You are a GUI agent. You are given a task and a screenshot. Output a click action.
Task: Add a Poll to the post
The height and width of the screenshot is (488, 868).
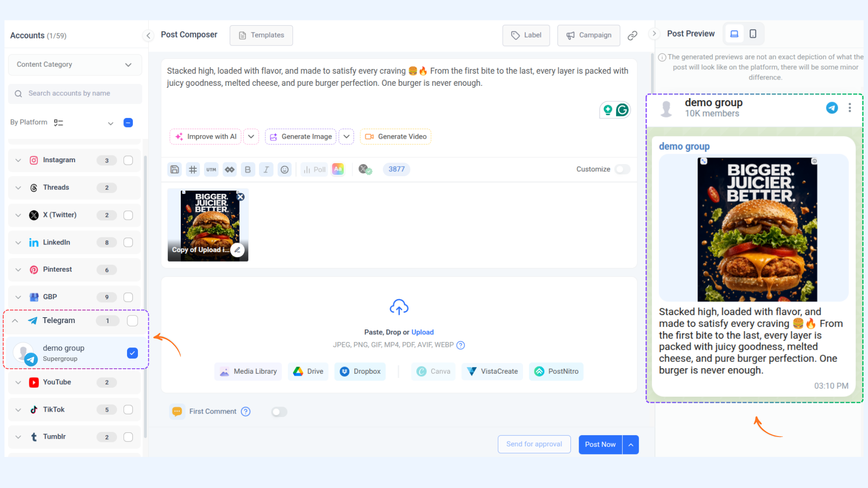point(314,169)
